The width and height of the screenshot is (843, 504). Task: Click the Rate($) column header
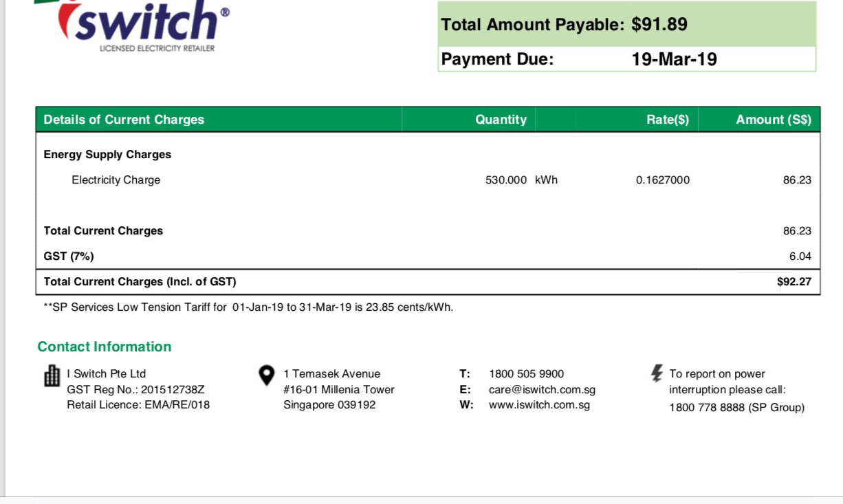pos(667,120)
